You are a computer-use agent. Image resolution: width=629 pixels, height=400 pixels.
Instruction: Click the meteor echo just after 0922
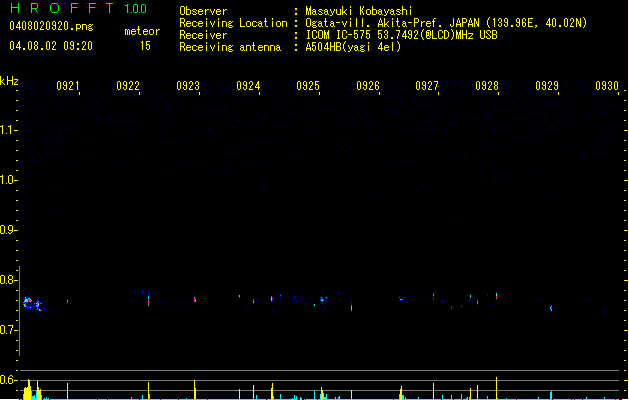click(x=148, y=299)
